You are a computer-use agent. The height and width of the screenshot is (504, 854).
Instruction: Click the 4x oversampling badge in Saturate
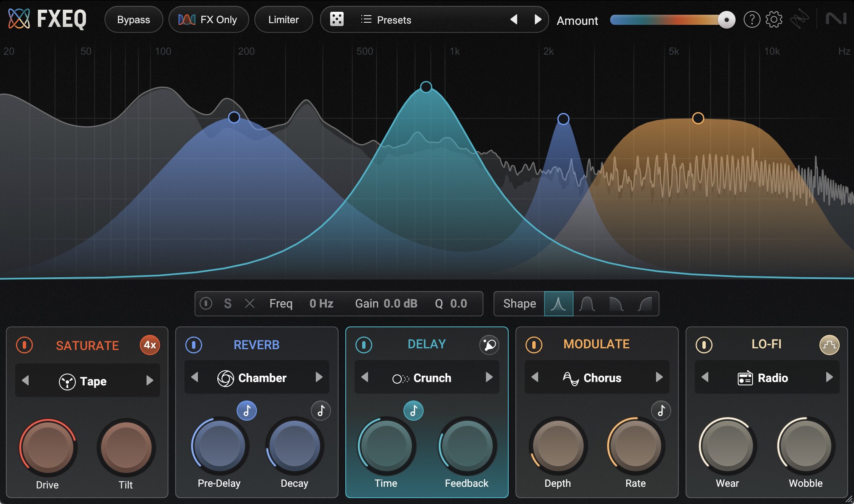[x=150, y=345]
